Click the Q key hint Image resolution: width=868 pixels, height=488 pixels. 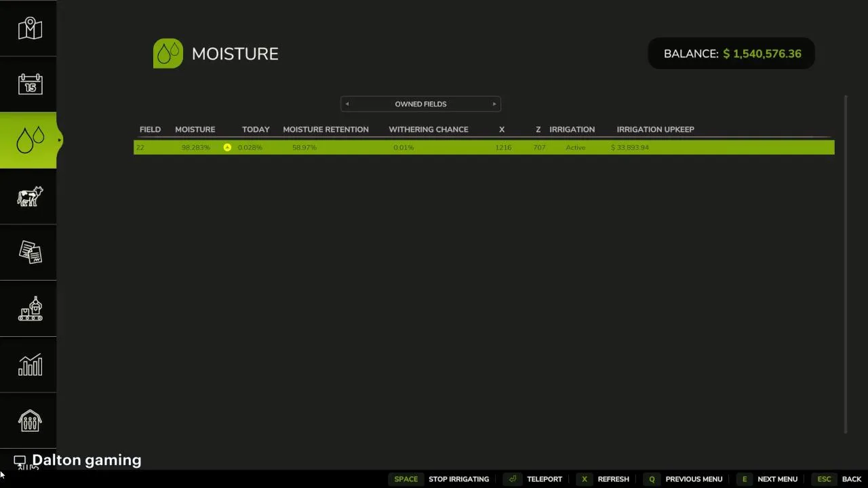tap(652, 479)
